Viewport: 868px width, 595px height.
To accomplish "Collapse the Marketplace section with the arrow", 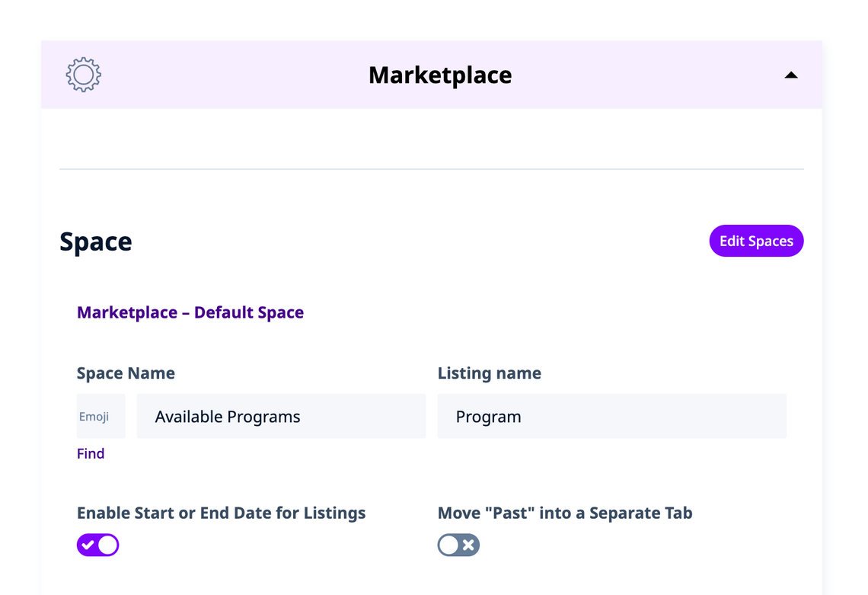I will pos(791,75).
